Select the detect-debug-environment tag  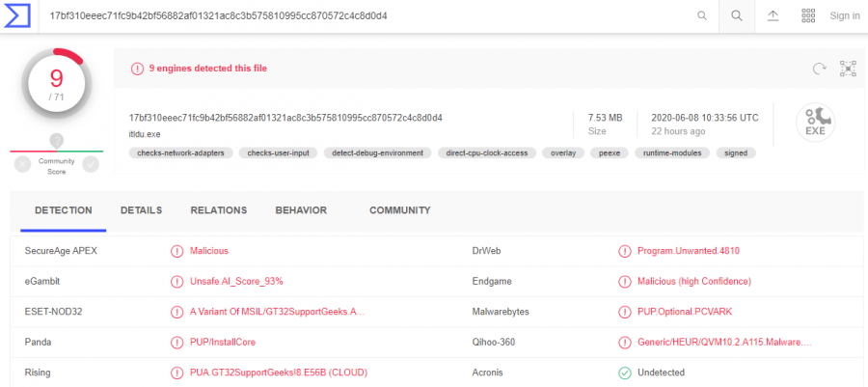[x=377, y=152]
